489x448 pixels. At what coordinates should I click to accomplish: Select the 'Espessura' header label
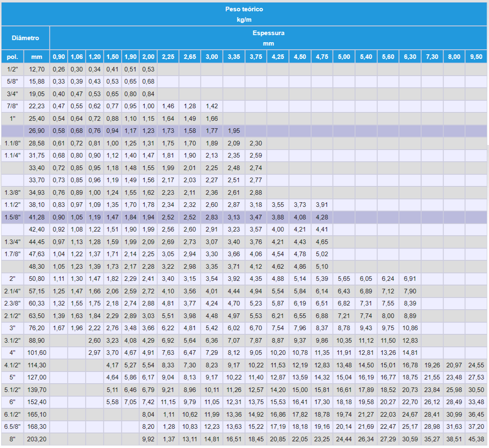point(268,33)
